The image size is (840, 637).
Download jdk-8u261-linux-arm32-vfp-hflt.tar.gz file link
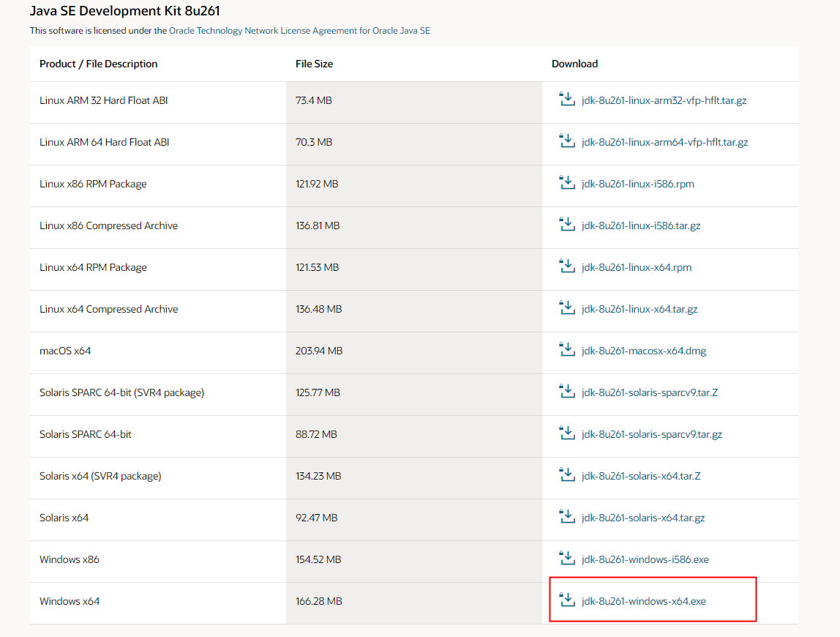pos(664,100)
